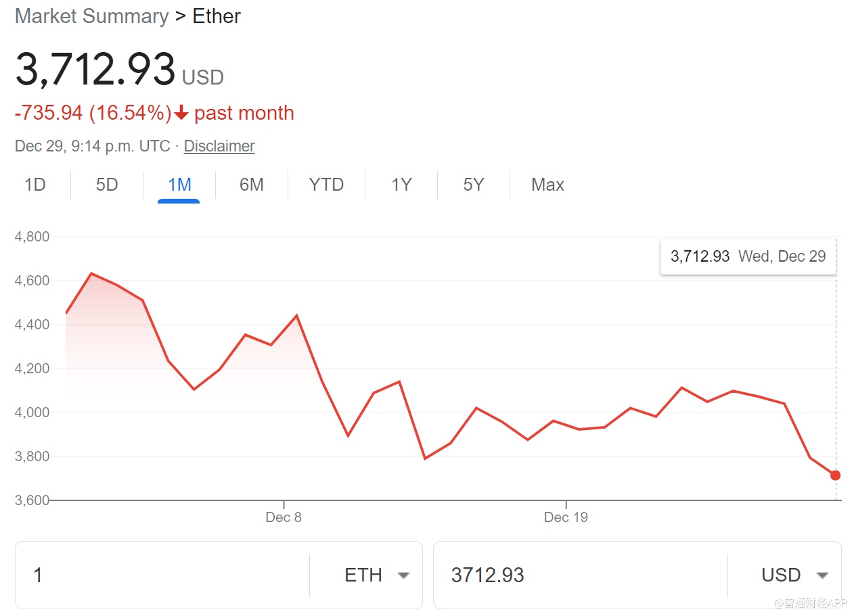
Task: Show the 6M price history
Action: 252,185
